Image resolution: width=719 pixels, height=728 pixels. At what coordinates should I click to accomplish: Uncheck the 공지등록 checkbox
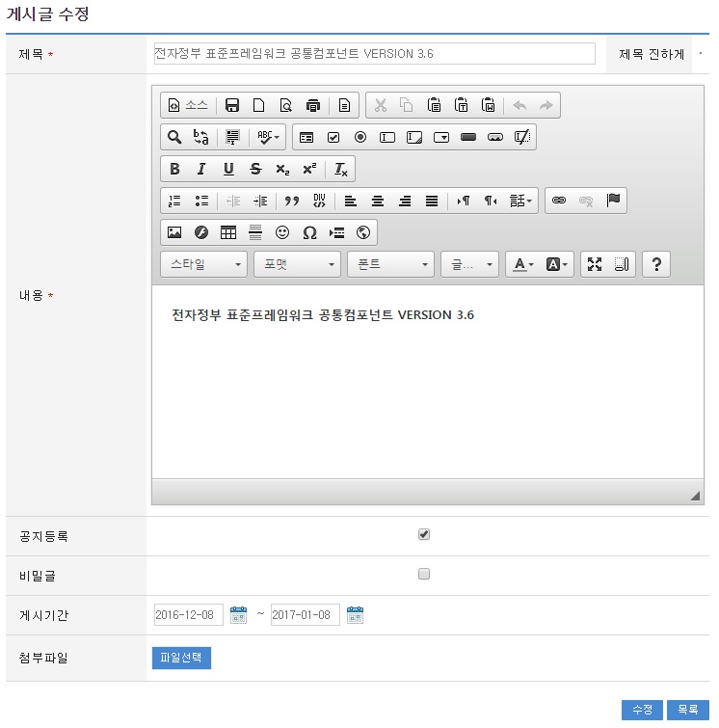(x=424, y=535)
